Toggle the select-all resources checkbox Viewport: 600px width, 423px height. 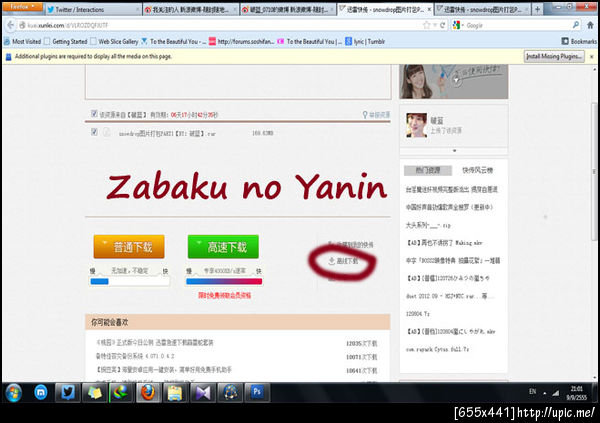(94, 114)
